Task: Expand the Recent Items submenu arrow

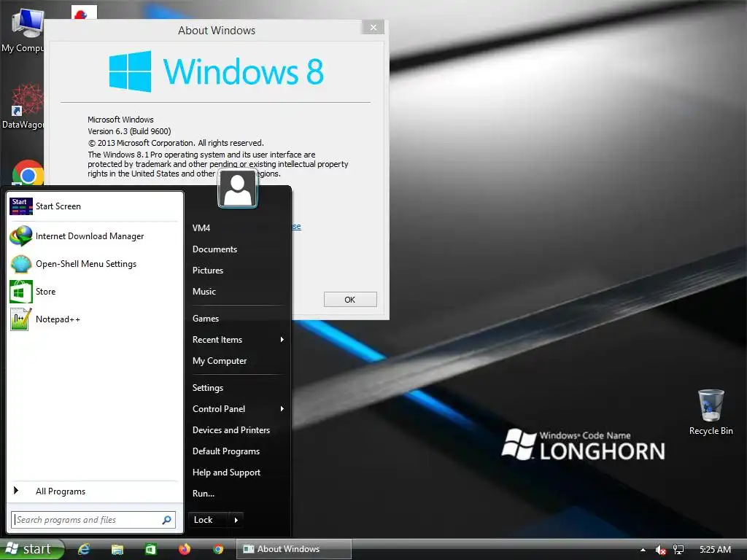Action: point(282,340)
